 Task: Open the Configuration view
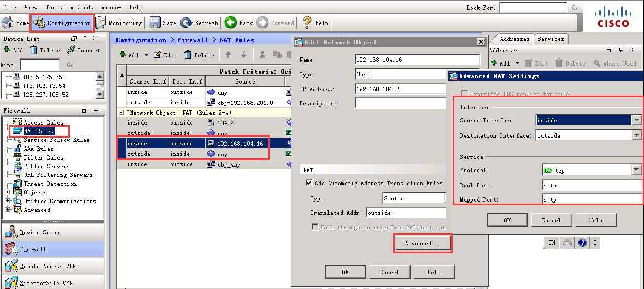[62, 23]
